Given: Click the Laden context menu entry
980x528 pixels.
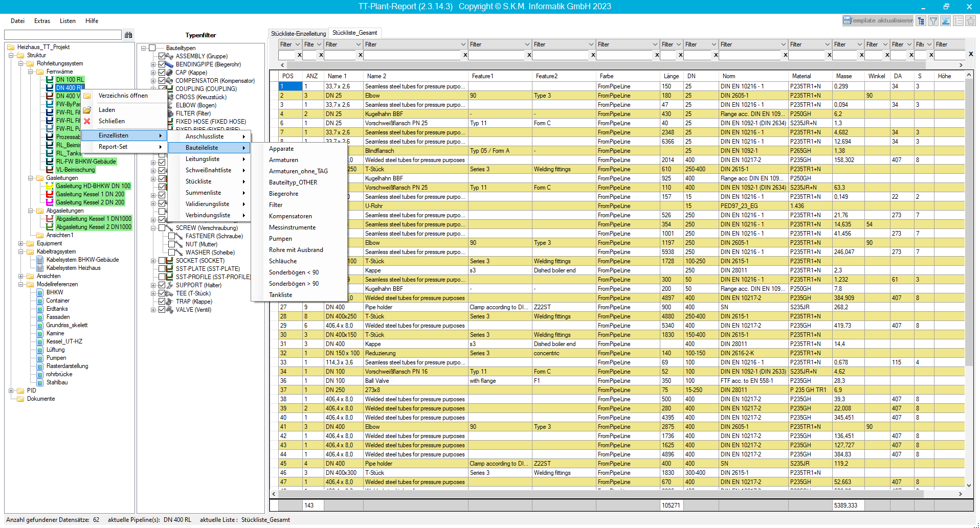Looking at the screenshot, I should tap(107, 110).
